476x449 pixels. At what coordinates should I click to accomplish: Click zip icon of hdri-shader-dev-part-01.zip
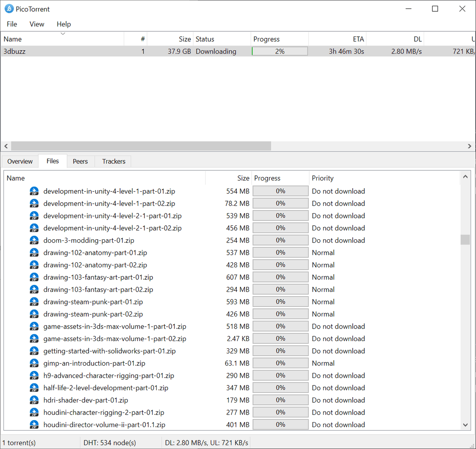[x=34, y=400]
